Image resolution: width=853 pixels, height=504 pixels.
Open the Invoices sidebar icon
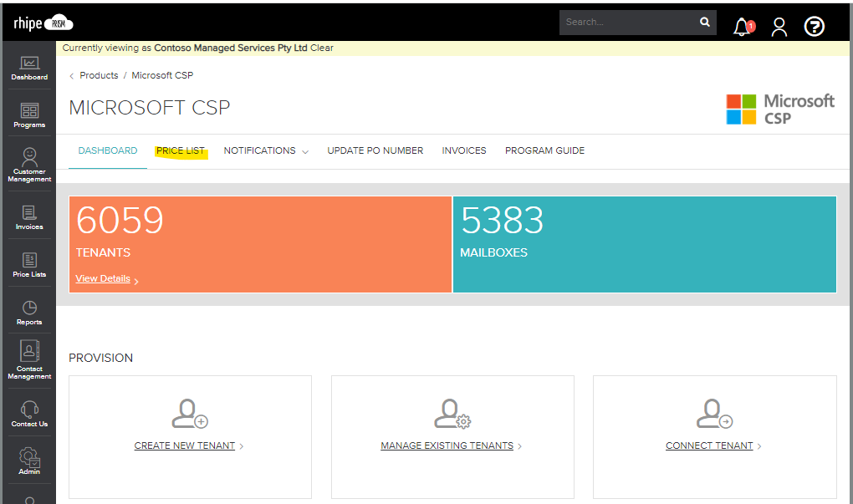[x=29, y=217]
